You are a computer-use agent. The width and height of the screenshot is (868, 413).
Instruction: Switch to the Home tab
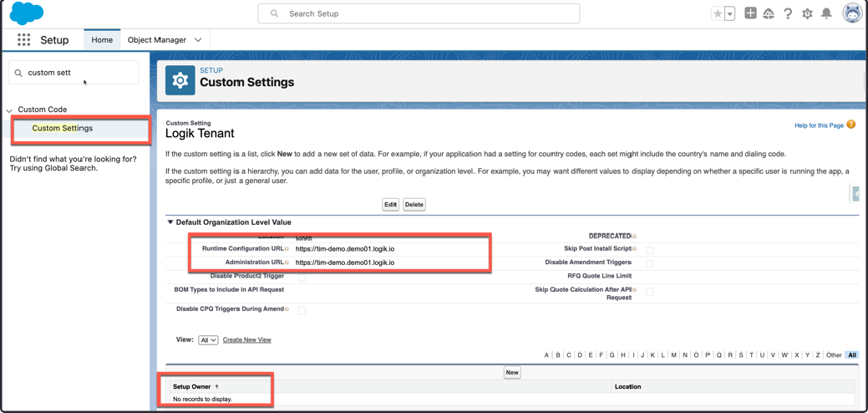(x=102, y=40)
